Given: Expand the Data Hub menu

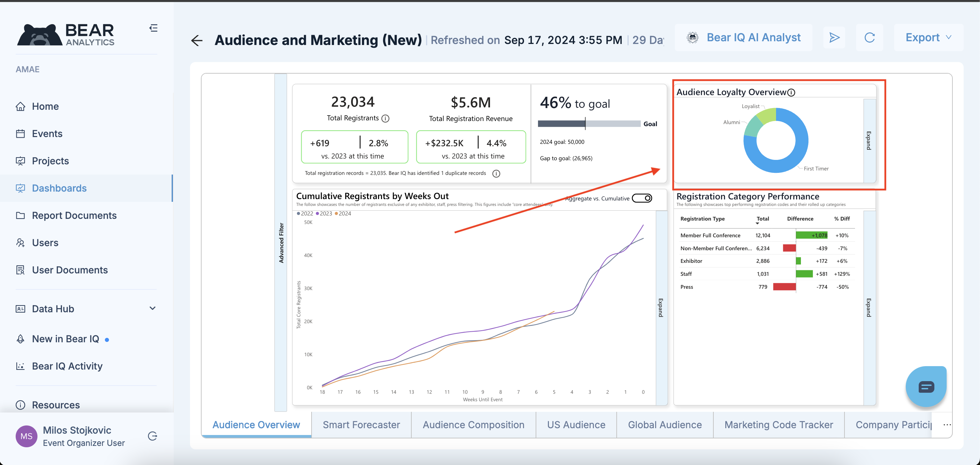Looking at the screenshot, I should (x=152, y=309).
